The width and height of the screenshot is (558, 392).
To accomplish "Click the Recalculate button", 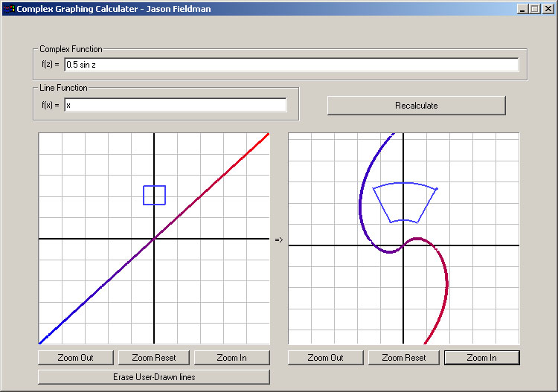I will pyautogui.click(x=417, y=106).
